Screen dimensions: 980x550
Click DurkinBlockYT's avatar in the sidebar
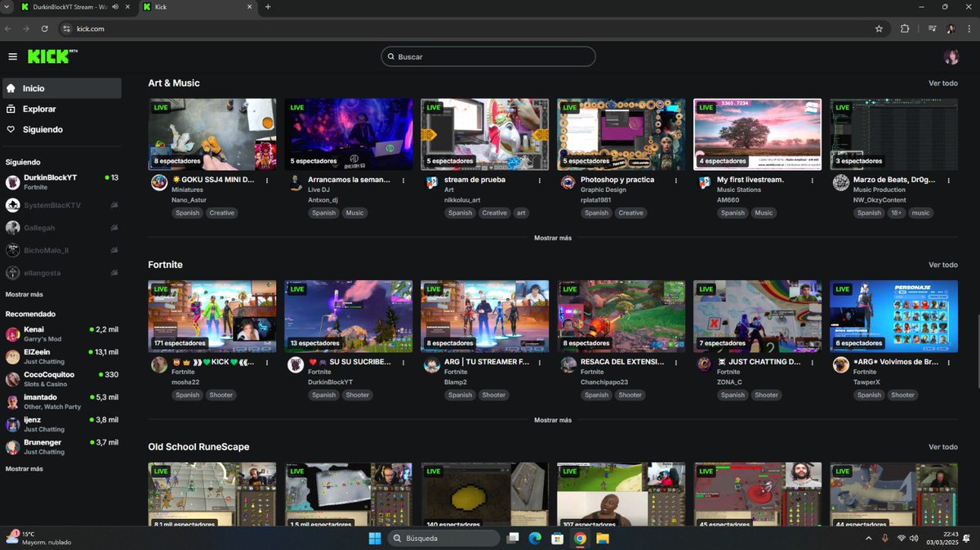coord(11,181)
